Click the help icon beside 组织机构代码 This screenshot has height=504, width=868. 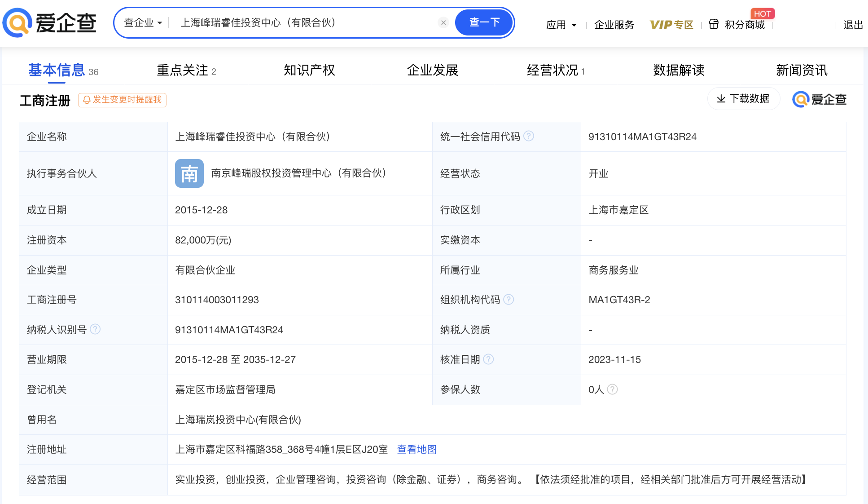point(509,299)
